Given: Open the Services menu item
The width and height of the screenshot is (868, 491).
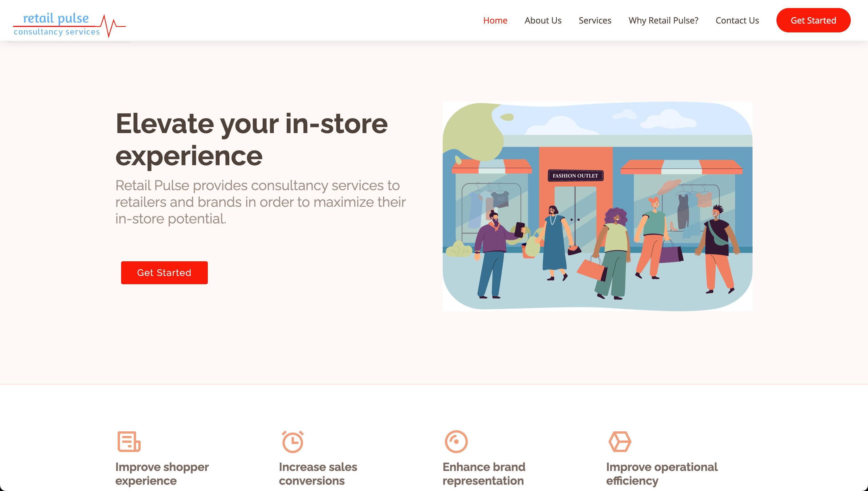Looking at the screenshot, I should click(595, 20).
